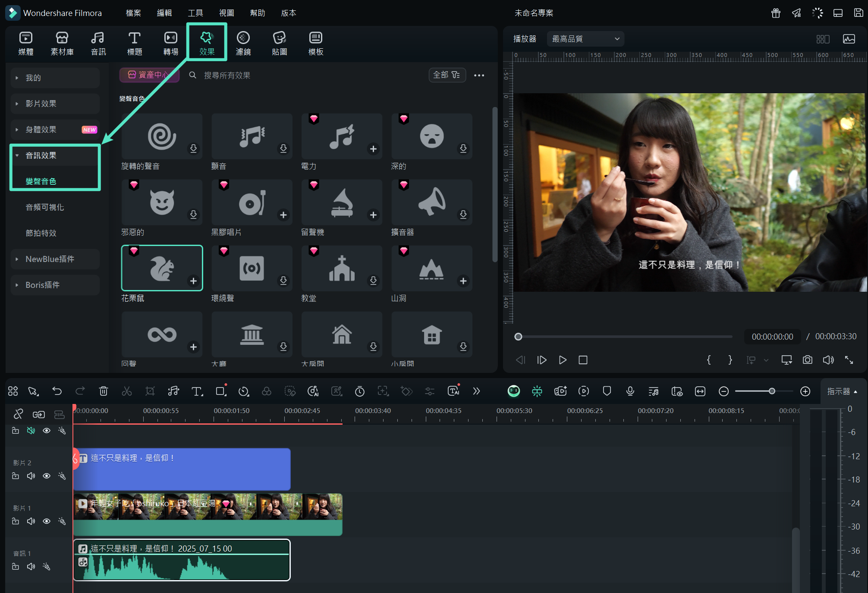Expand the NewBlue插件 category
The image size is (868, 593).
click(55, 259)
